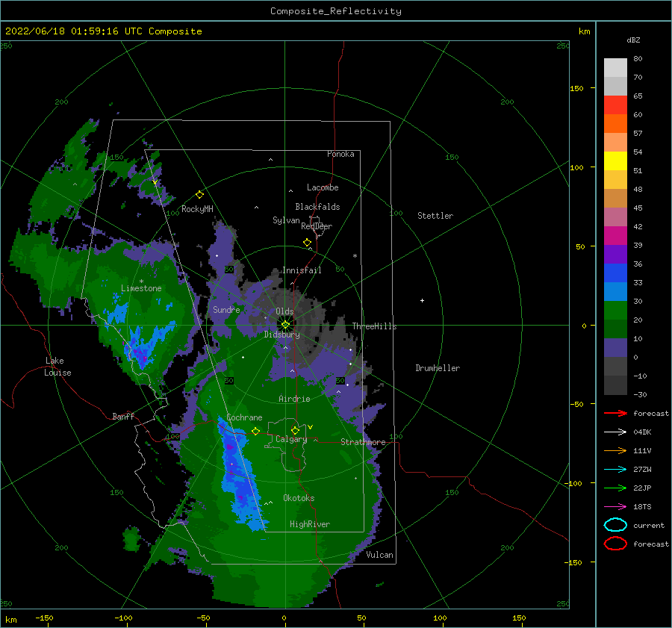Click the red forecast ellipse icon
The image size is (672, 628).
615,544
